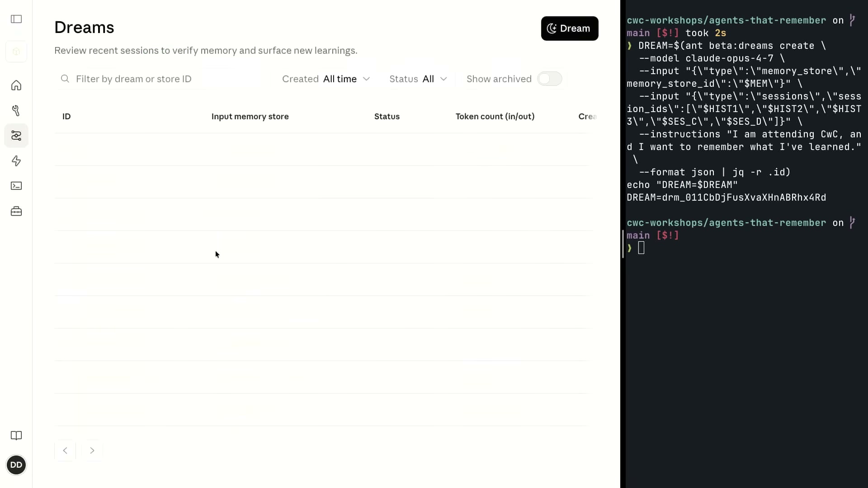Open the wrench tools icon
The width and height of the screenshot is (868, 488).
tap(16, 111)
